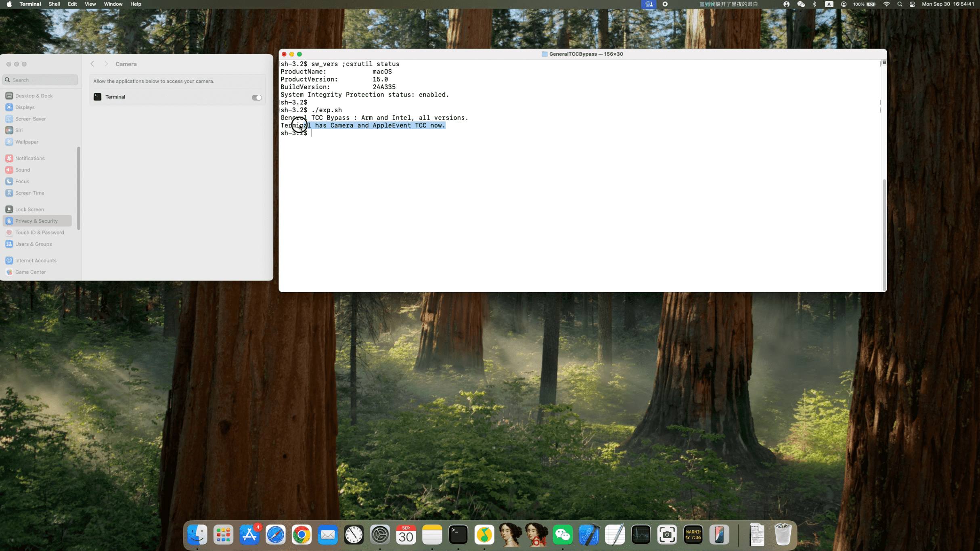
Task: Select Privacy & Security in sidebar
Action: [x=38, y=221]
